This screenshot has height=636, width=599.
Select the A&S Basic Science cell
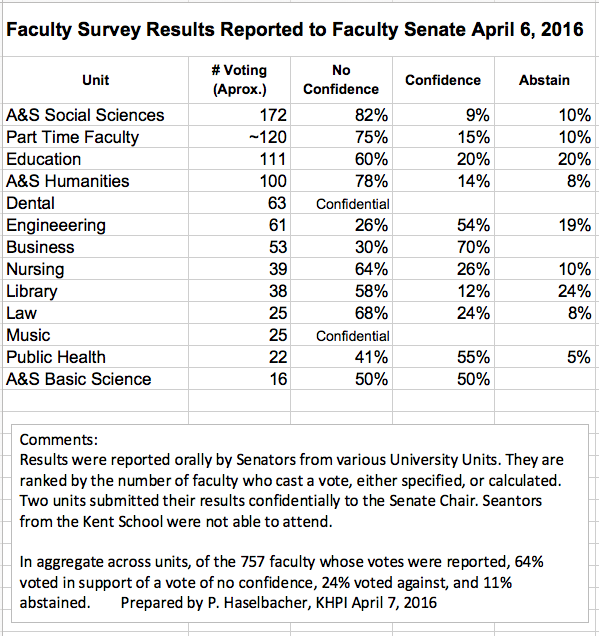pyautogui.click(x=96, y=379)
